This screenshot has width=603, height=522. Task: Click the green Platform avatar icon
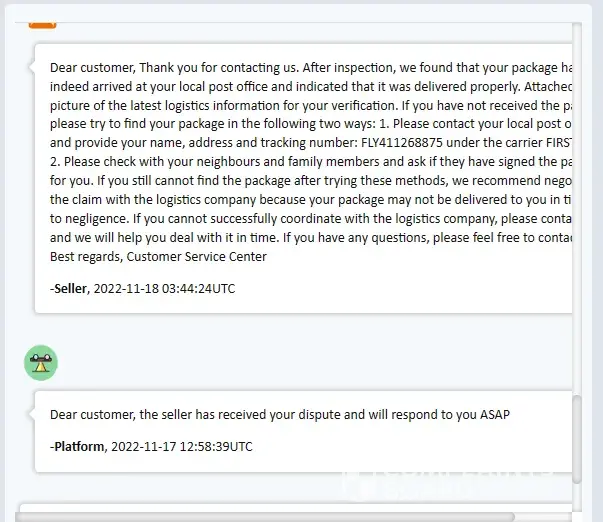tap(41, 363)
